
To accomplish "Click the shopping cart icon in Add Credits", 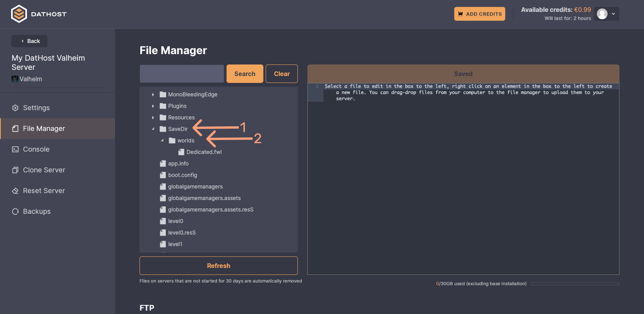I will coord(460,14).
